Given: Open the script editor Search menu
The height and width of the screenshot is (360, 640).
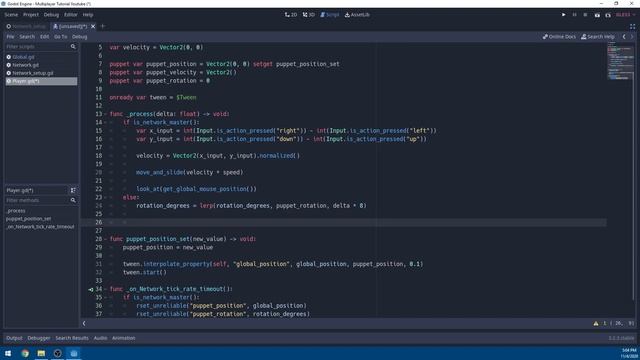Looking at the screenshot, I should pyautogui.click(x=27, y=37).
